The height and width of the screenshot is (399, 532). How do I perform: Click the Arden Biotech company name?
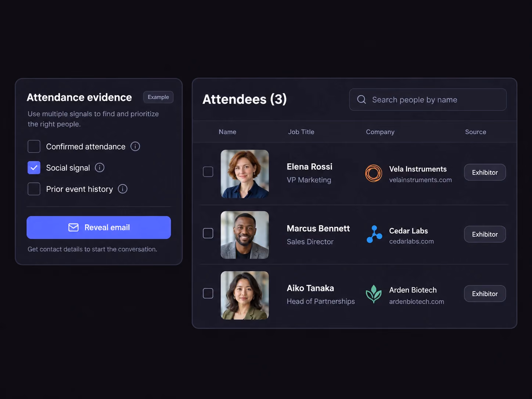click(x=413, y=290)
